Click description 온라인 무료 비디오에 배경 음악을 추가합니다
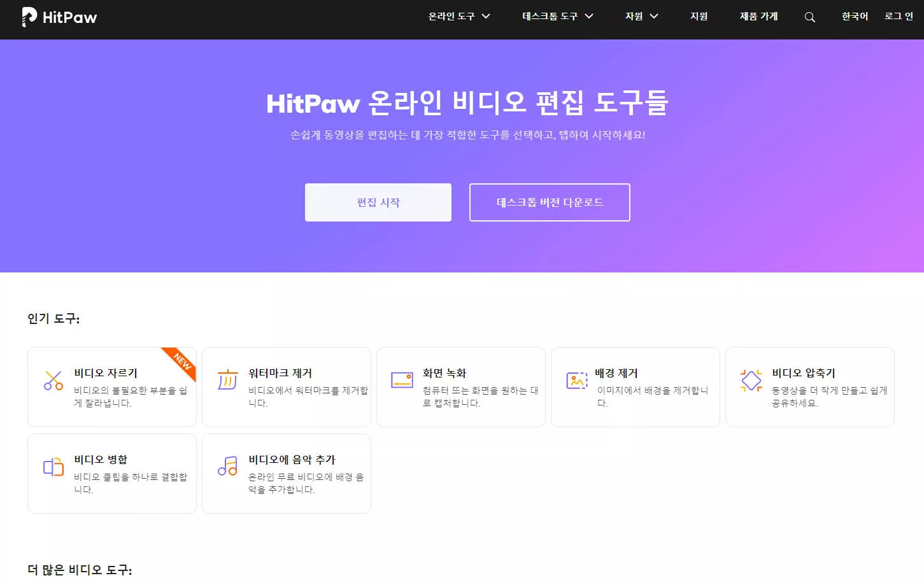 coord(306,483)
